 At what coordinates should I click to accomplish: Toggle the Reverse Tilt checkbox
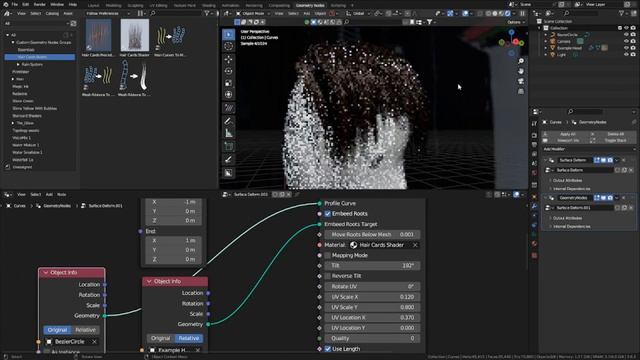coord(328,276)
